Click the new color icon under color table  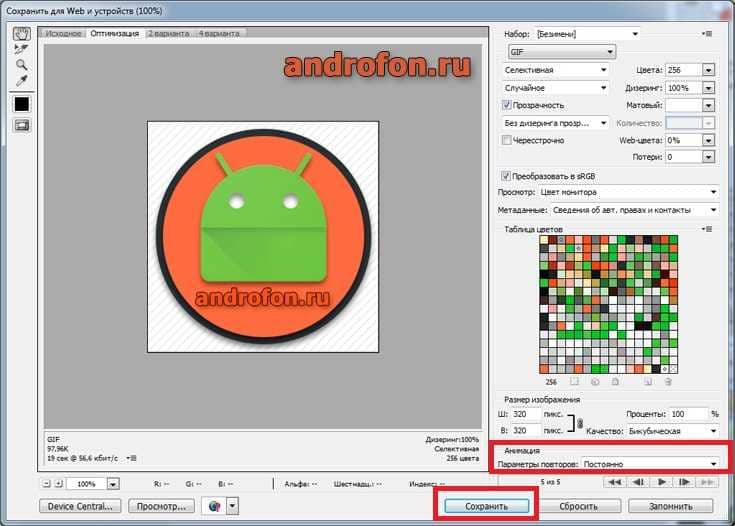coord(648,382)
